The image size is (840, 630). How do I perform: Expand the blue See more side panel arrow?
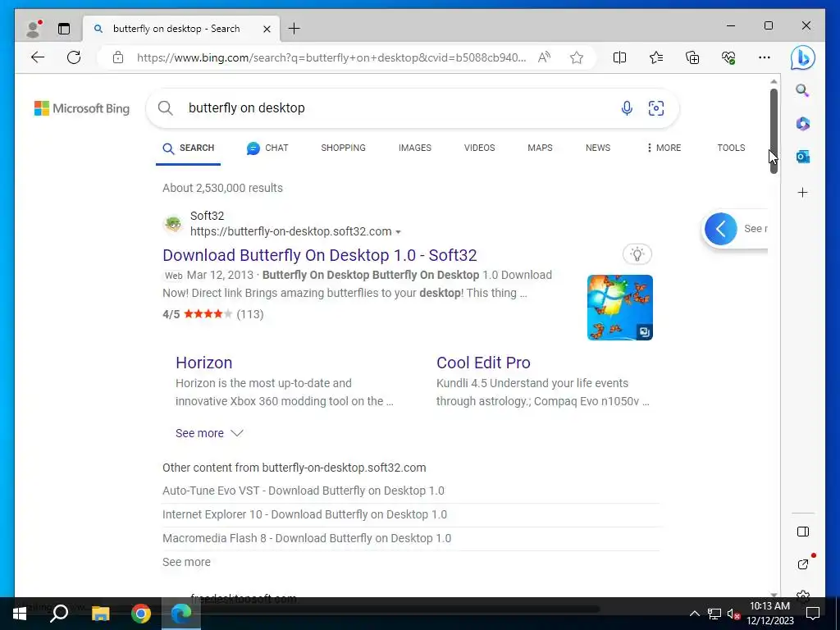[720, 229]
